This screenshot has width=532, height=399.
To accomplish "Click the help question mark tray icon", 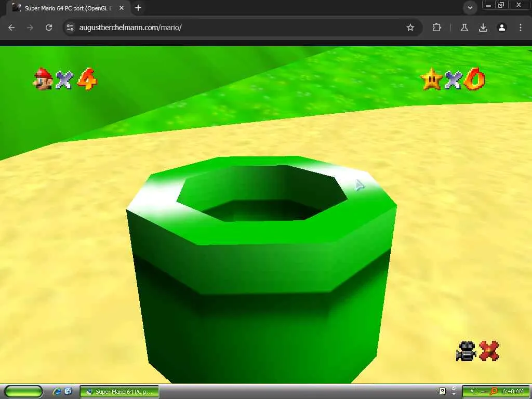I will click(x=442, y=391).
